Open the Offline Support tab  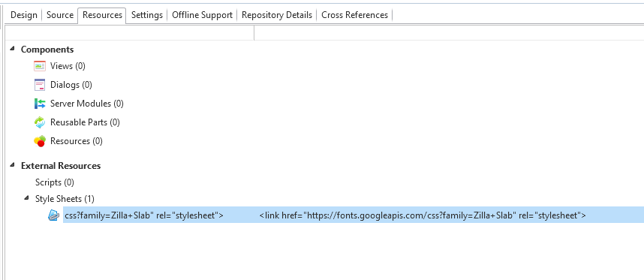click(x=202, y=15)
